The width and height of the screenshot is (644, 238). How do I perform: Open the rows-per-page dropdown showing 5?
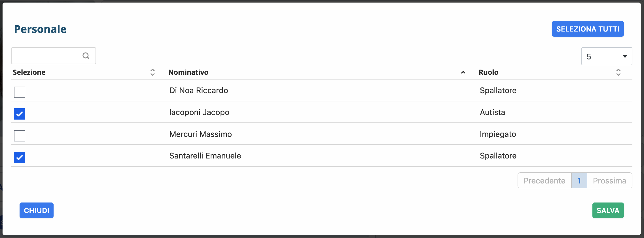tap(607, 56)
